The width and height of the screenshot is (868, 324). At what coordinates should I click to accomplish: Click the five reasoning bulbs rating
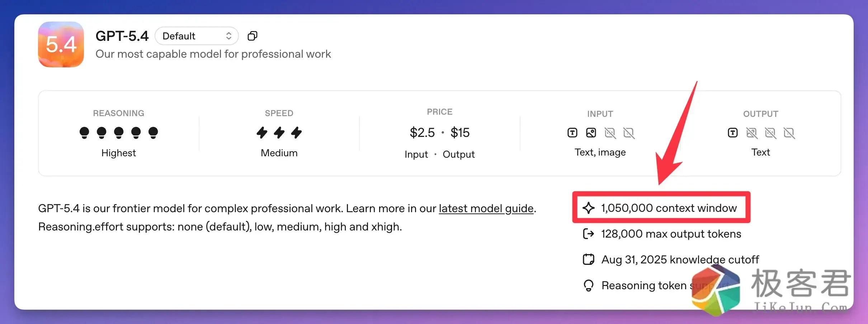pos(119,133)
